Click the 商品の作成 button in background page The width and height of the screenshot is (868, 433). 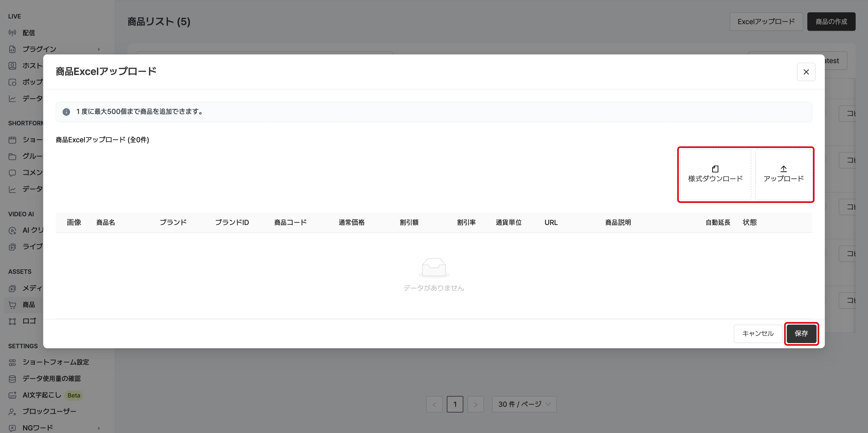click(x=831, y=22)
